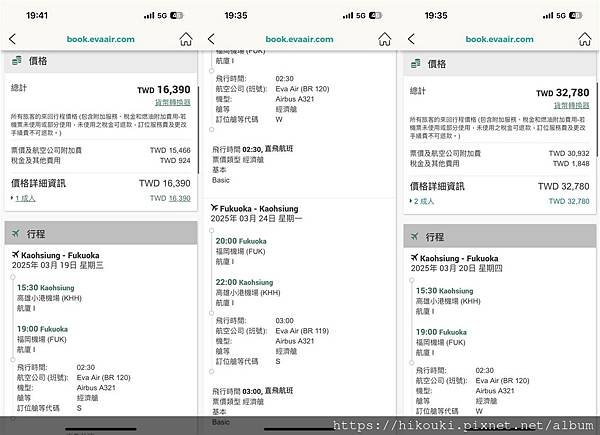This screenshot has height=435, width=600.
Task: Tap book.evaair.com address in the 19:41 screen
Action: pyautogui.click(x=101, y=39)
